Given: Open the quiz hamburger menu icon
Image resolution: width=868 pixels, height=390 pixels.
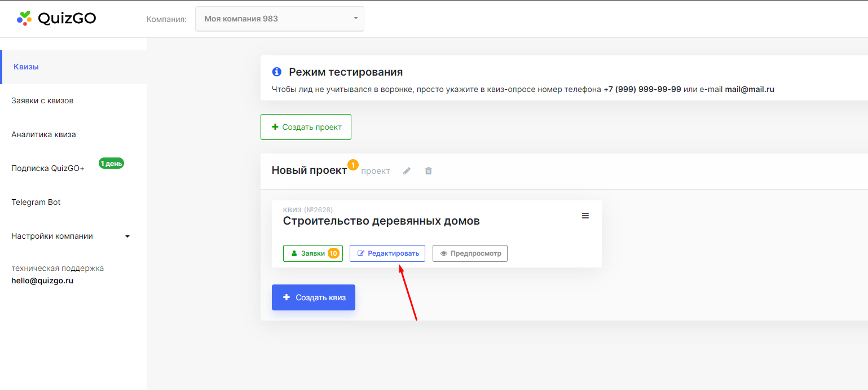Looking at the screenshot, I should pos(585,216).
